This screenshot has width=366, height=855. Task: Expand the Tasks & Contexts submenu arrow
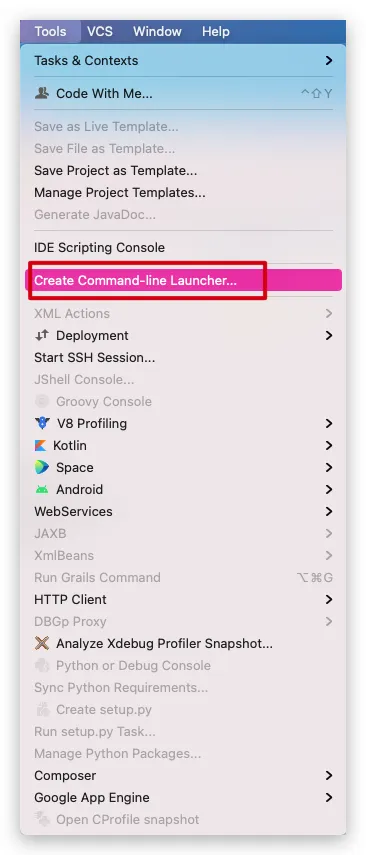pyautogui.click(x=329, y=61)
